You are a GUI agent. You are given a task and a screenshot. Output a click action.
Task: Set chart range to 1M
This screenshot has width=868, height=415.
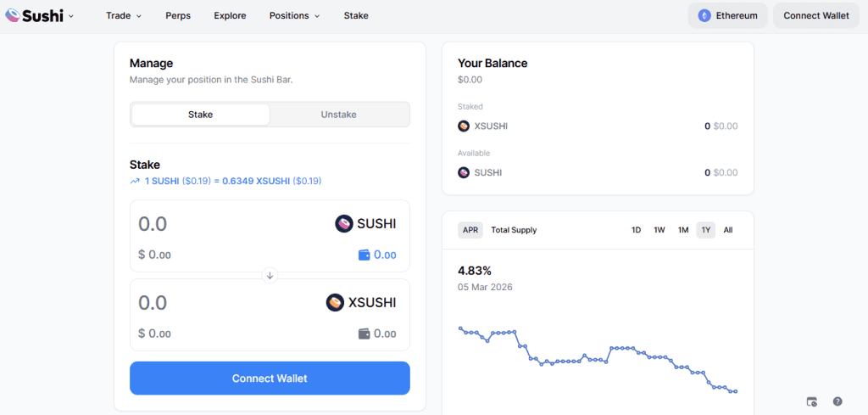(x=683, y=230)
